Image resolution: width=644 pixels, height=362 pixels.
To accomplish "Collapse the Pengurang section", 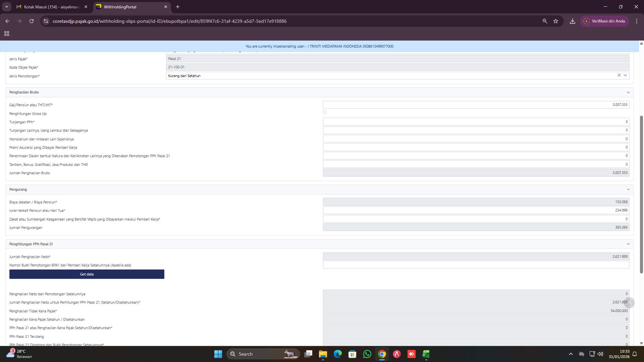I will coord(628,189).
